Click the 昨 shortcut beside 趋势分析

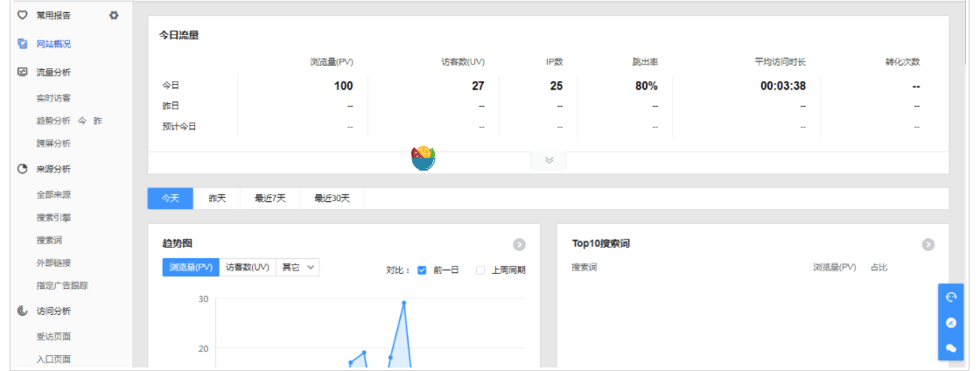[97, 121]
